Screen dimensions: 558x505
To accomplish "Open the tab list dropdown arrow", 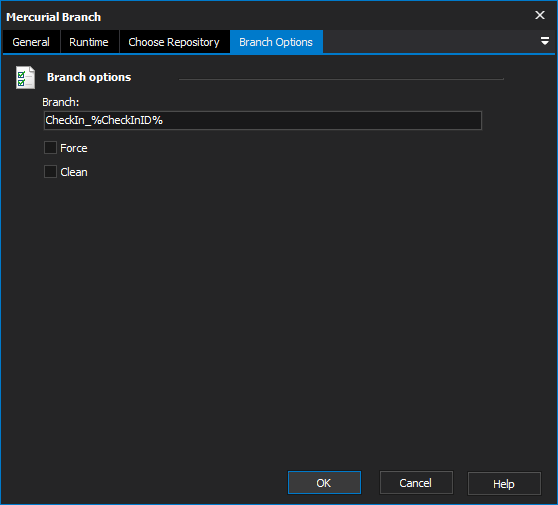I will coord(544,41).
